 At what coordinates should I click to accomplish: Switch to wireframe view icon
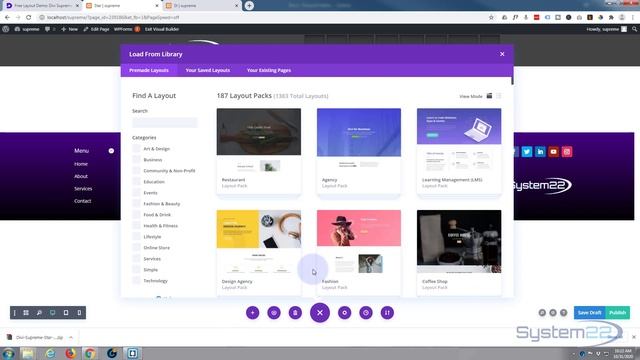coord(26,313)
